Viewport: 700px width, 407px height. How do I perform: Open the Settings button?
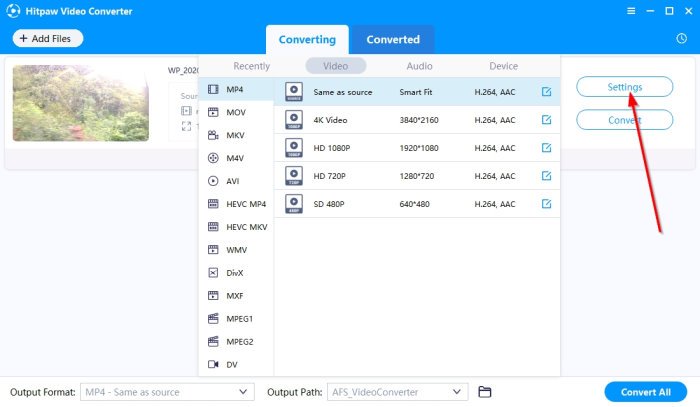pos(625,87)
